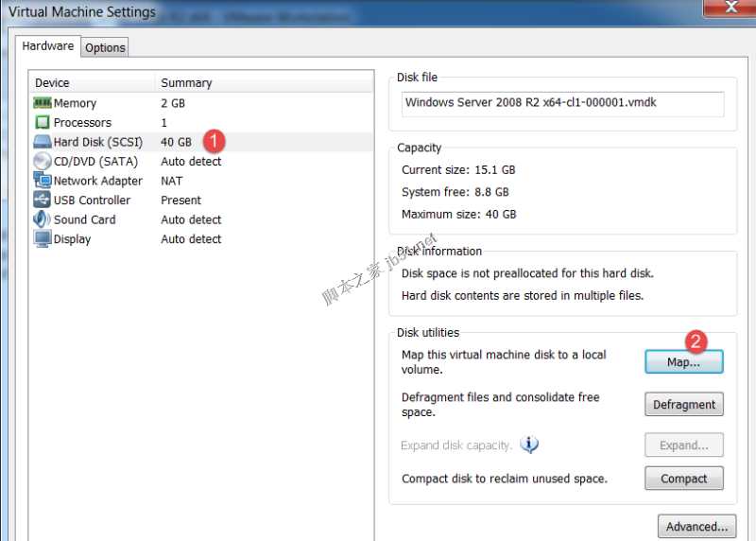Select the Processors row label
Viewport: 756px width, 541px height.
[82, 123]
